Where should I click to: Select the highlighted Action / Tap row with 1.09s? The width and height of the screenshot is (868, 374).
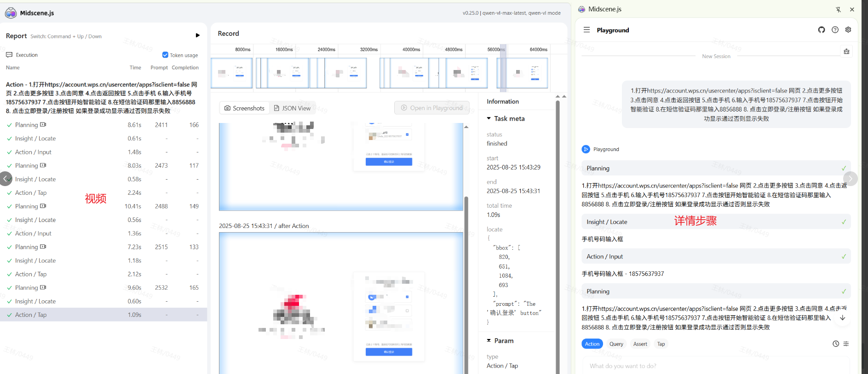(103, 315)
